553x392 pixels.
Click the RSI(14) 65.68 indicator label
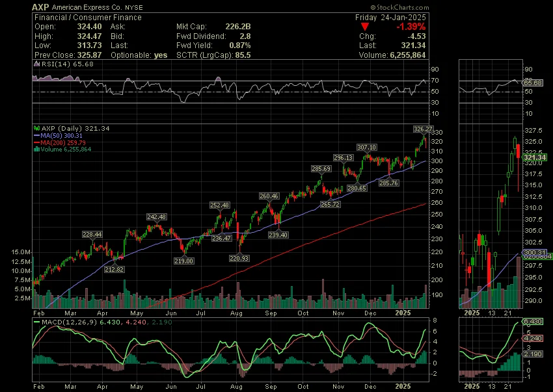pos(68,64)
